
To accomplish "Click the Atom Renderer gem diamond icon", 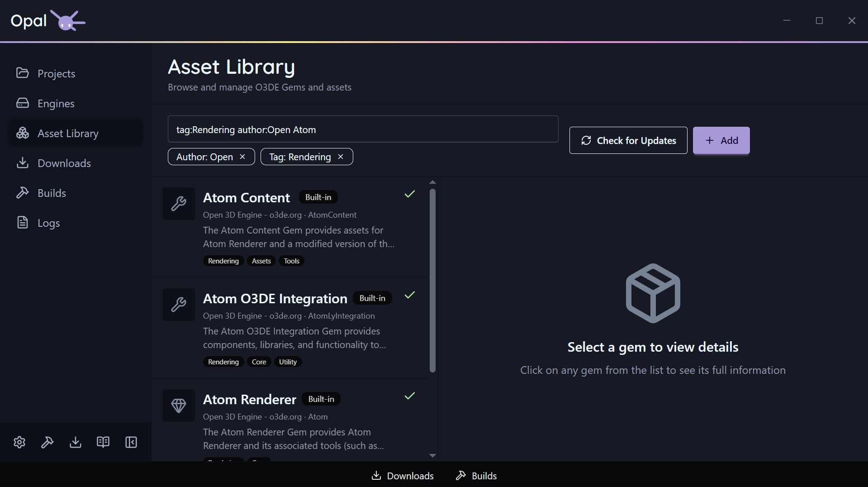I will click(179, 406).
